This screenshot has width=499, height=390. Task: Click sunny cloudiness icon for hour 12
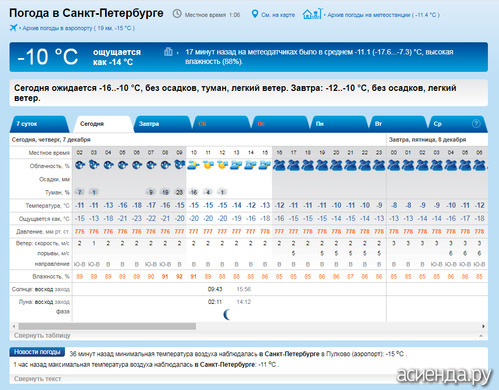[222, 165]
